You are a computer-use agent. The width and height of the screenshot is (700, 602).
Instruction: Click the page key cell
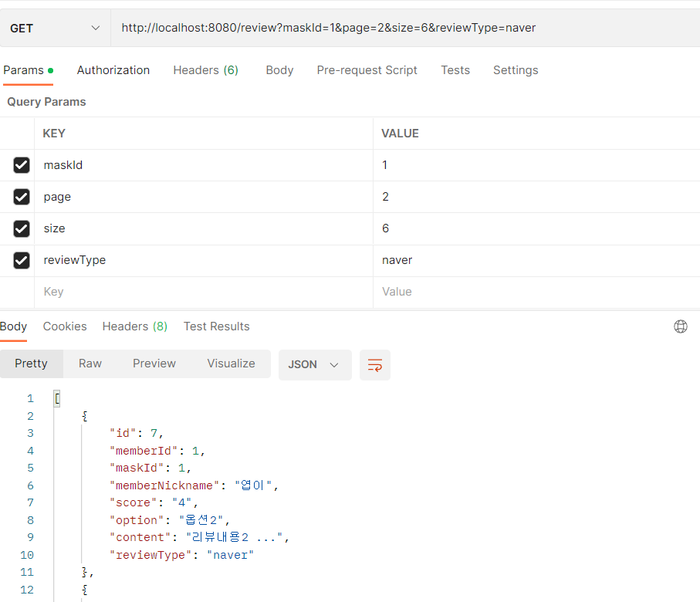[204, 197]
